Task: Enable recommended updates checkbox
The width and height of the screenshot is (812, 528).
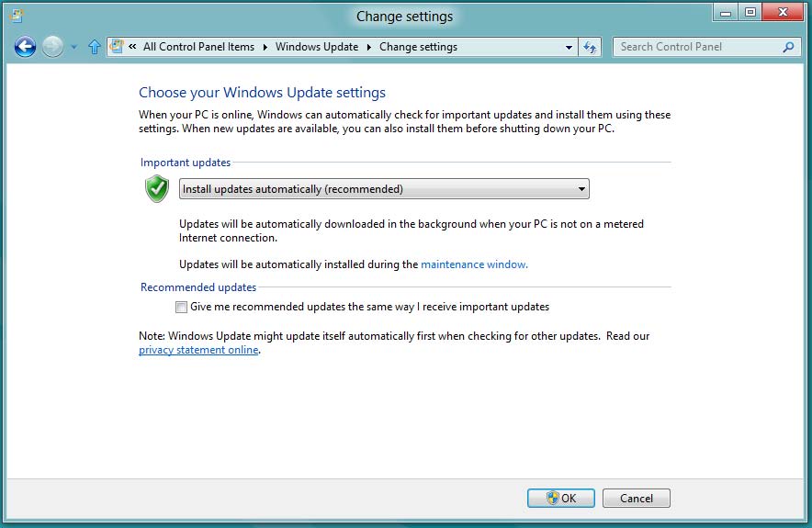Action: coord(182,308)
